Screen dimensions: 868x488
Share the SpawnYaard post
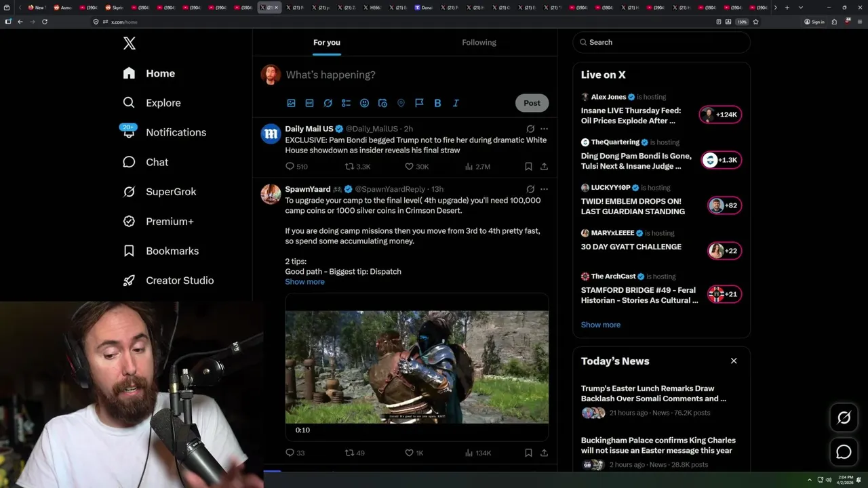(544, 453)
